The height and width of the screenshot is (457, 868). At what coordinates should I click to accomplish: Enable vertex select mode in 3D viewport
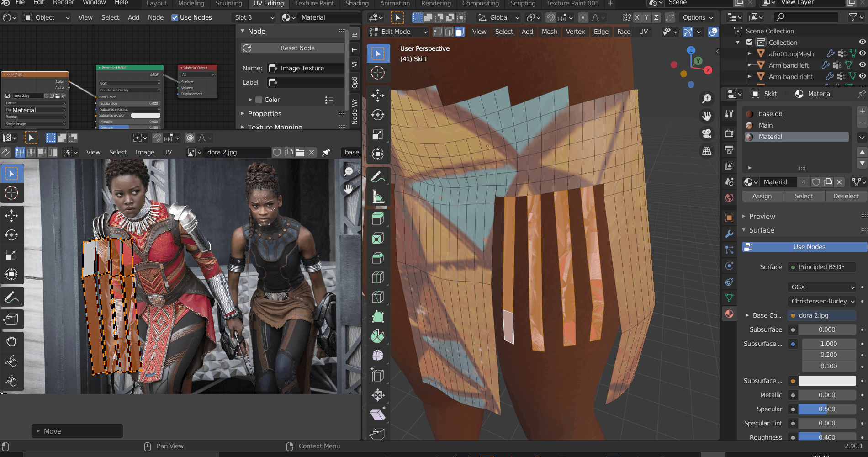click(438, 32)
